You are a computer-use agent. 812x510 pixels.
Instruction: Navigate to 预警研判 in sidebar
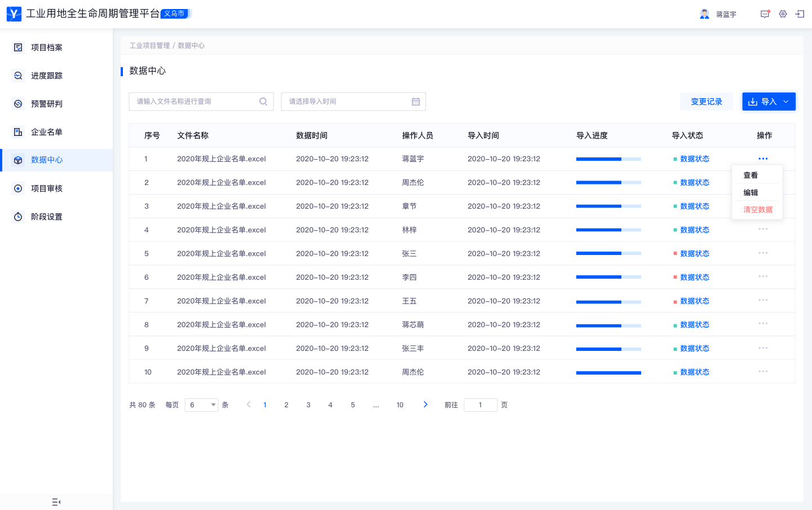pyautogui.click(x=47, y=104)
